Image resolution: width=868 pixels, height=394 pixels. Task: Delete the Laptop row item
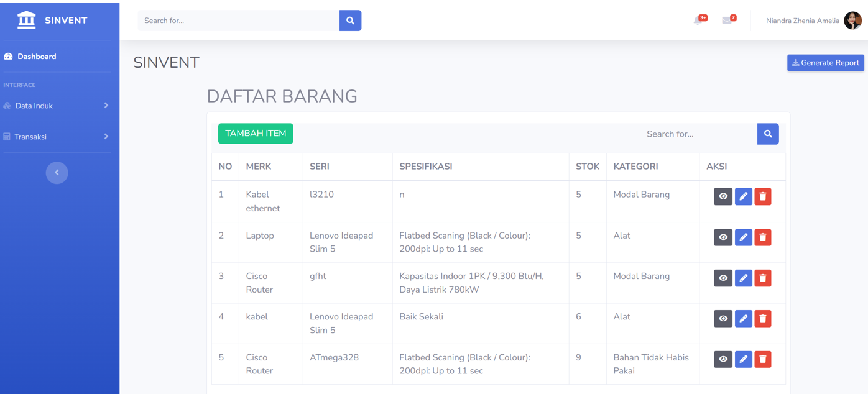(763, 237)
